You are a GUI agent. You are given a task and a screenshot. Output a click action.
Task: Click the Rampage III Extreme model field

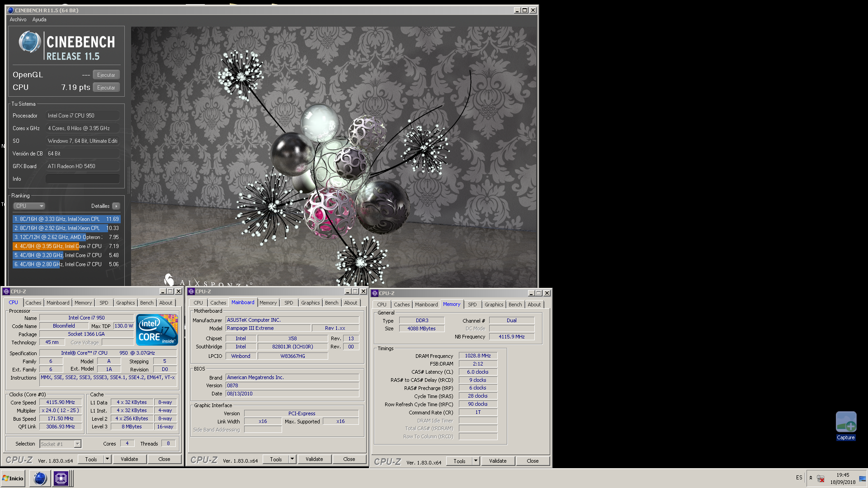[x=268, y=328]
